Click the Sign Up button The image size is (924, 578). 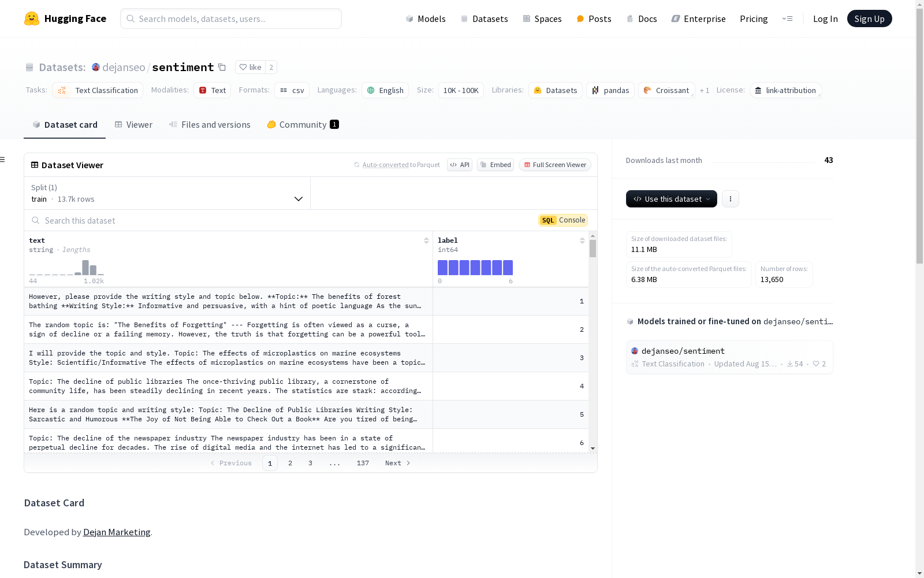pyautogui.click(x=869, y=18)
